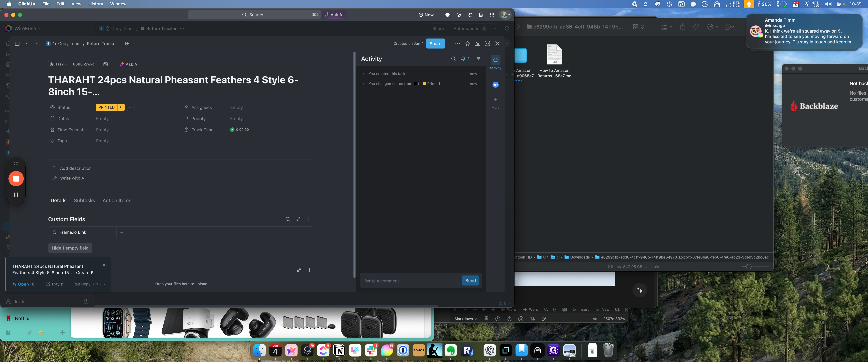Open the Task type dropdown

(59, 64)
